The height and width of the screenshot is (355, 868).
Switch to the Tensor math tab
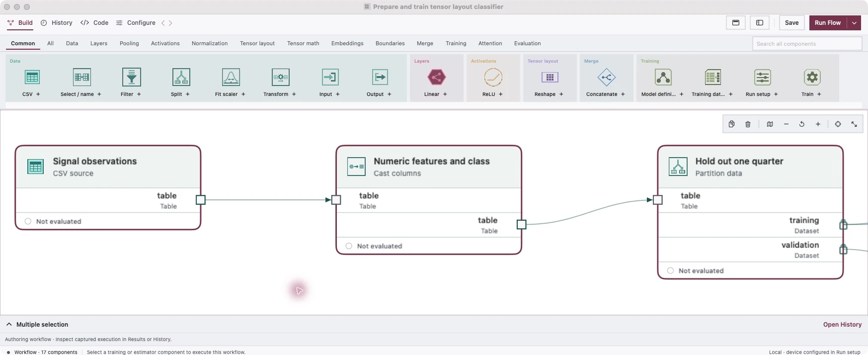(x=303, y=44)
